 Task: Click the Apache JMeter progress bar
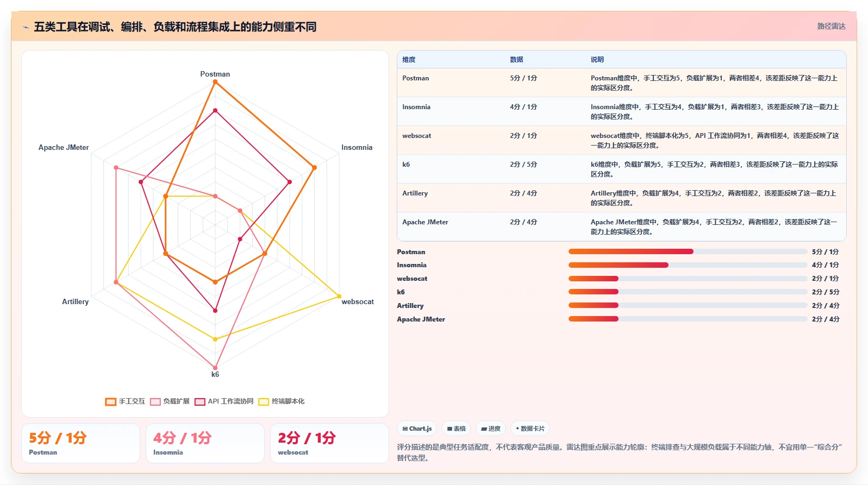688,319
